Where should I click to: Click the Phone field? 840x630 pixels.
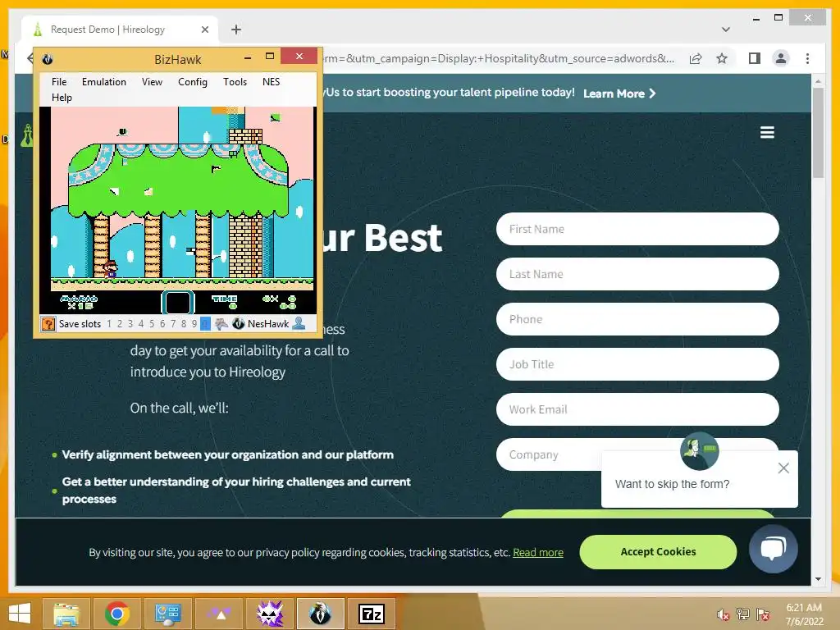point(637,319)
